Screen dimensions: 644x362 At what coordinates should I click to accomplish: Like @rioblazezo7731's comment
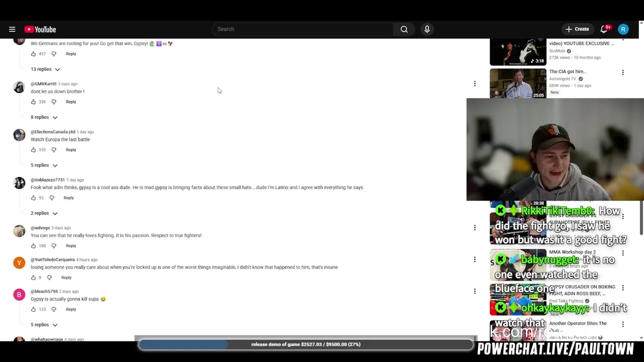[x=33, y=198]
